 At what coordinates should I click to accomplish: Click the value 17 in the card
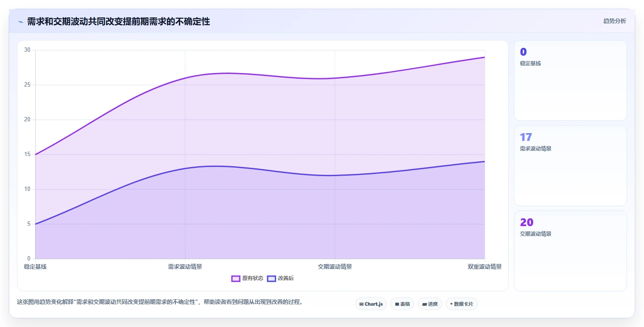[x=526, y=137]
